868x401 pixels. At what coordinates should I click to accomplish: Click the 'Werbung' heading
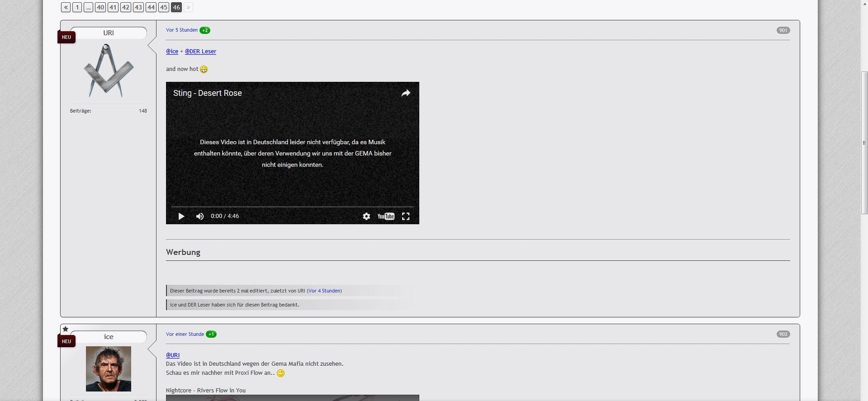183,252
